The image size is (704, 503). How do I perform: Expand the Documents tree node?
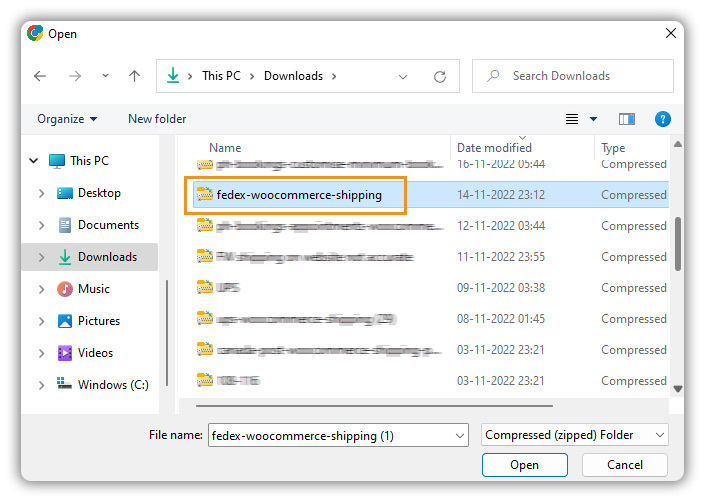tap(41, 225)
